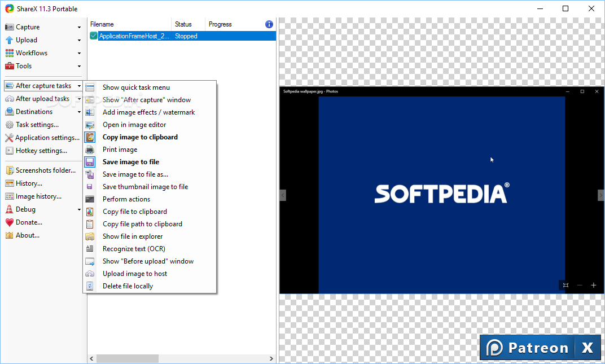Click the Delete file locally icon

(90, 286)
